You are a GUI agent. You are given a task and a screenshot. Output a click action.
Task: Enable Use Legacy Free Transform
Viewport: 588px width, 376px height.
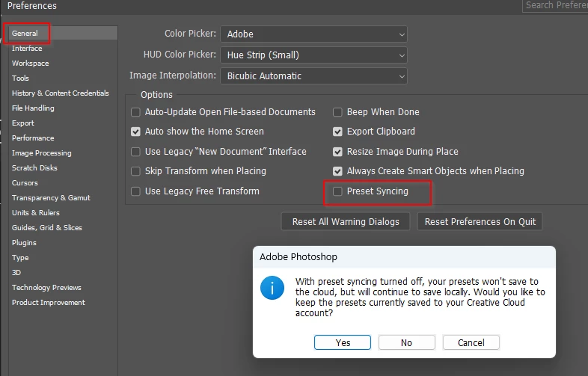[135, 191]
